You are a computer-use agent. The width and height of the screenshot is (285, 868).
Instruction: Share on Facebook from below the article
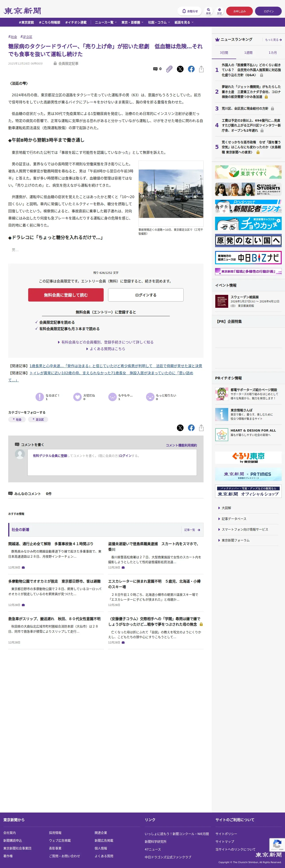pyautogui.click(x=191, y=428)
